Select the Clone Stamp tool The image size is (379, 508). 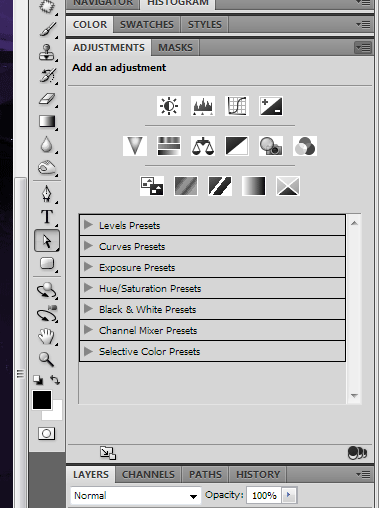point(47,52)
